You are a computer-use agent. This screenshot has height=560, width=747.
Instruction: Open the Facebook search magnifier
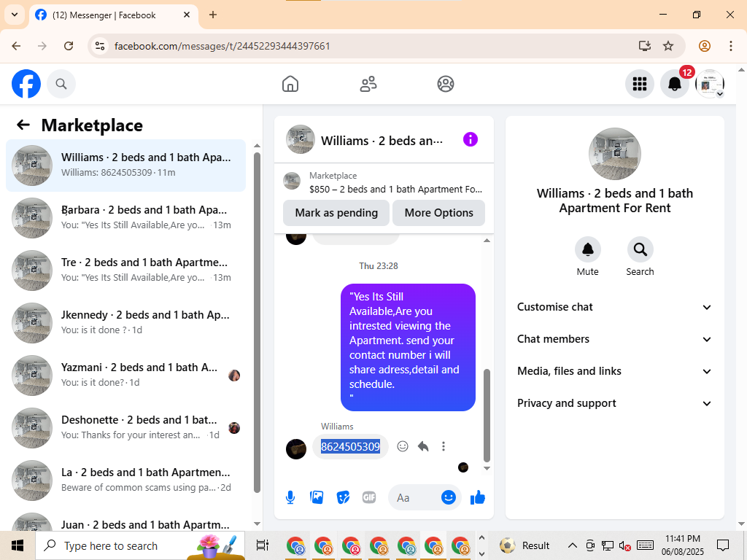coord(61,84)
